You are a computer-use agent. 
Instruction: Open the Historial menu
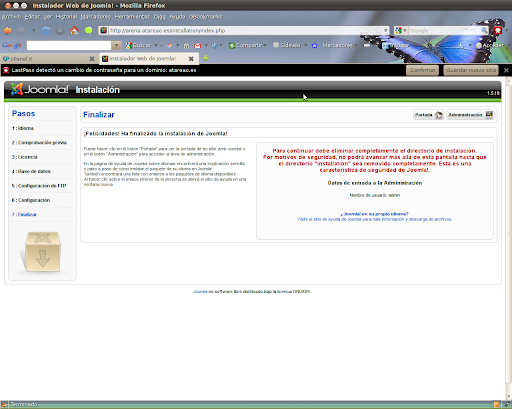66,17
